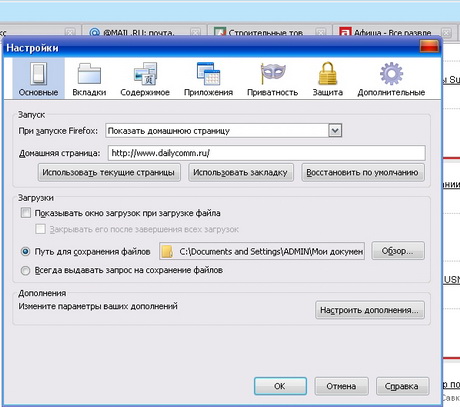The width and height of the screenshot is (460, 407).
Task: Open Дополнительные gear icon settings
Action: (x=391, y=74)
